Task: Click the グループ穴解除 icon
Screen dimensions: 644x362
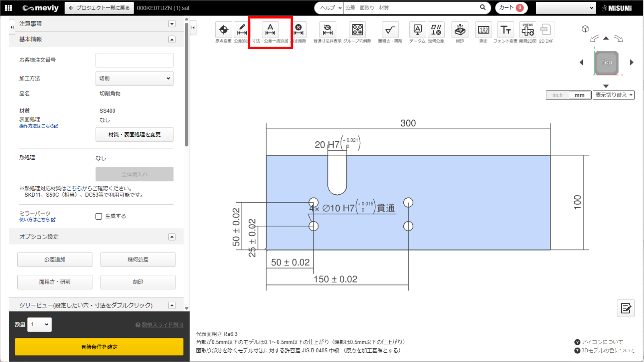Action: [x=357, y=30]
